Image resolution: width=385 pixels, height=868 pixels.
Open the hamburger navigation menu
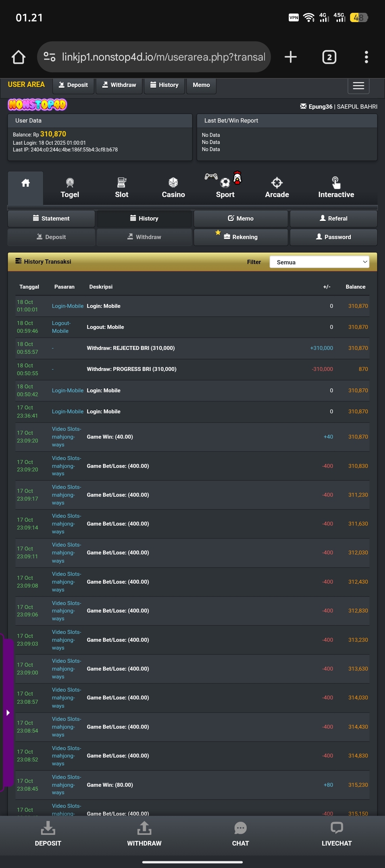point(358,86)
